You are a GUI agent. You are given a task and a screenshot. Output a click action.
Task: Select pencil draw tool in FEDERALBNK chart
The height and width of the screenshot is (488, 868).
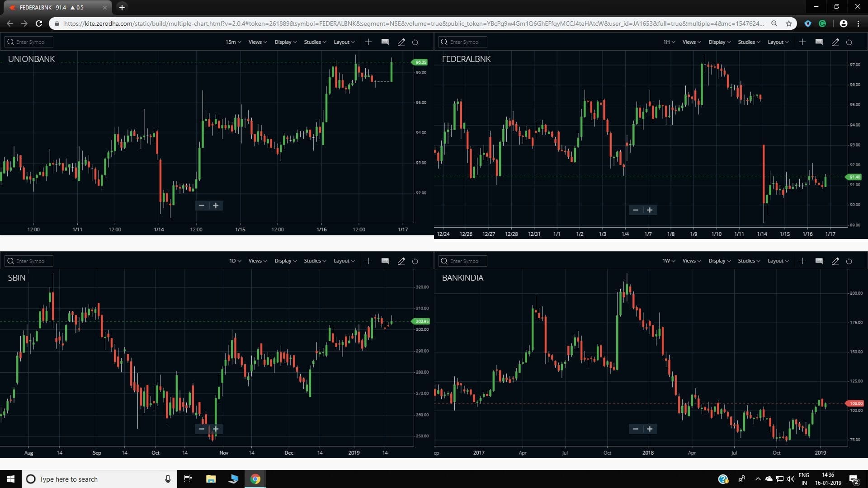click(835, 42)
